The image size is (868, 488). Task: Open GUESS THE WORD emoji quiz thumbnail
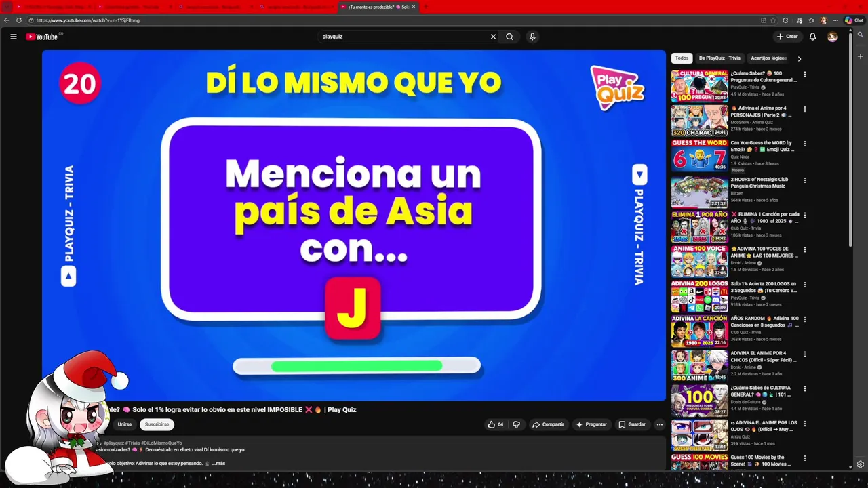point(700,155)
